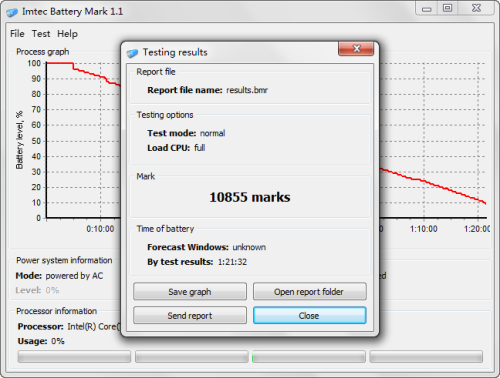Viewport: 500px width, 378px height.
Task: Click the 'Report file' group label
Action: [x=156, y=72]
